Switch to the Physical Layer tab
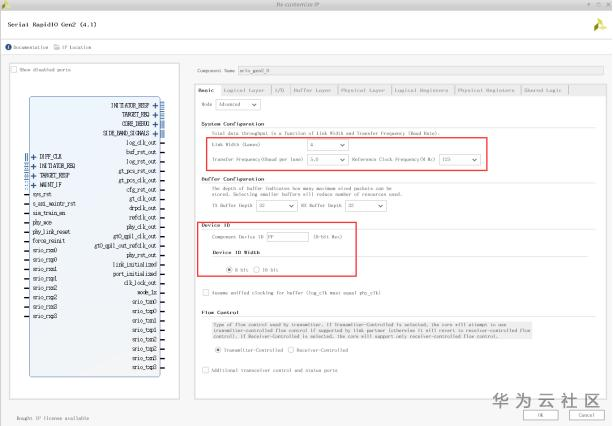The height and width of the screenshot is (426, 613). (x=363, y=90)
